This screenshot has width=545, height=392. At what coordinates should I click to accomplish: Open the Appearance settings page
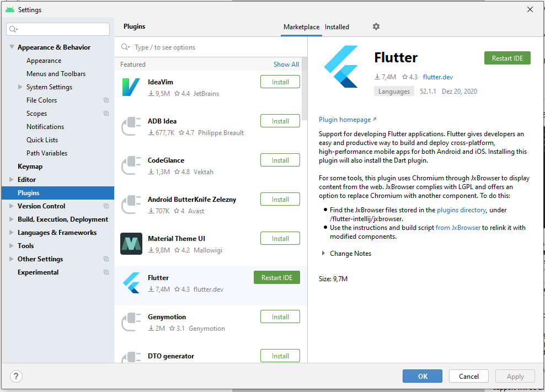(x=44, y=61)
